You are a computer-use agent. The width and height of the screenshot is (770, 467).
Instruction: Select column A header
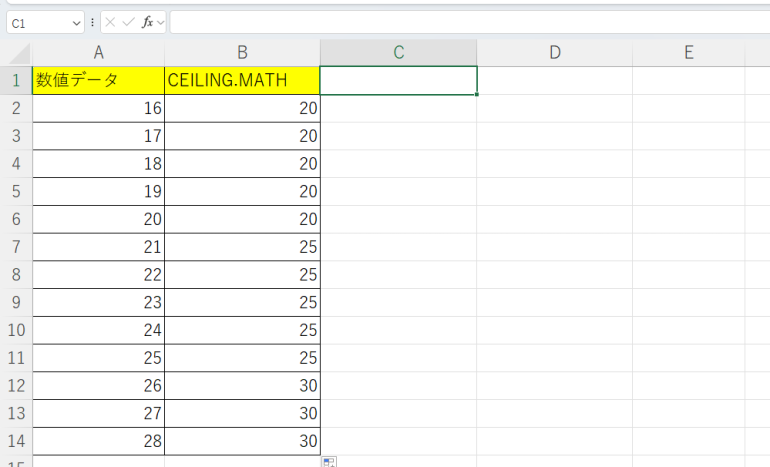98,53
